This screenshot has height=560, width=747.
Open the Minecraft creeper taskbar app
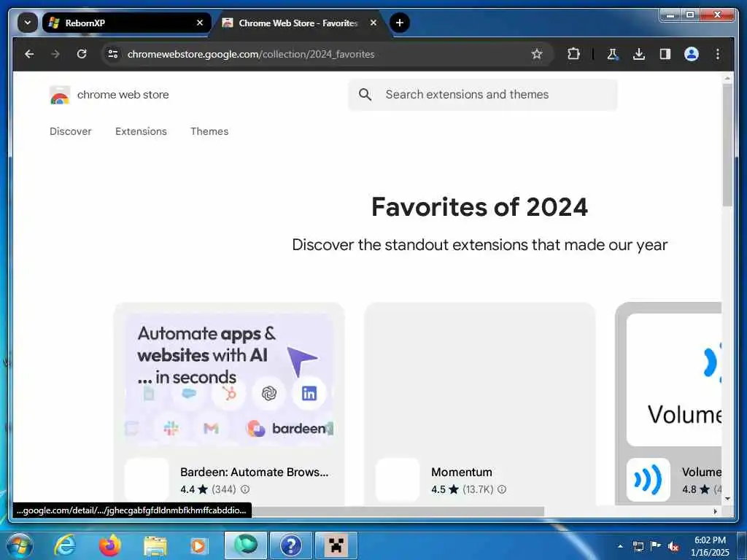336,545
